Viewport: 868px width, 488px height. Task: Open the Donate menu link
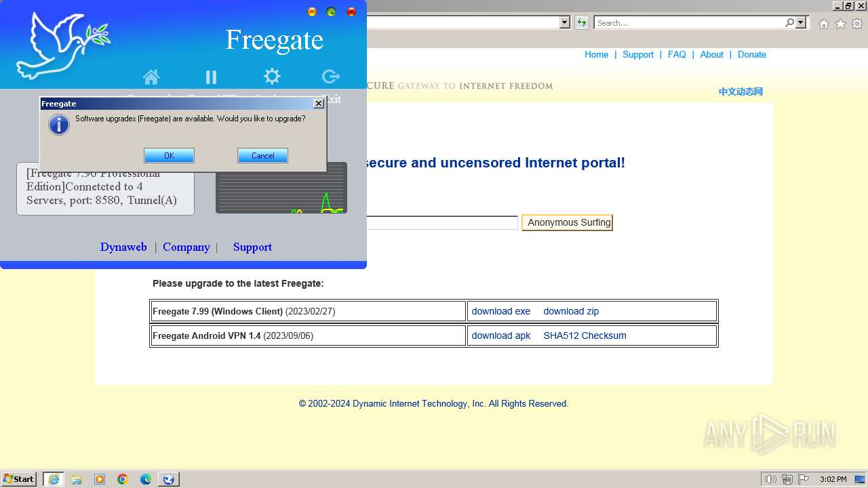coord(752,54)
